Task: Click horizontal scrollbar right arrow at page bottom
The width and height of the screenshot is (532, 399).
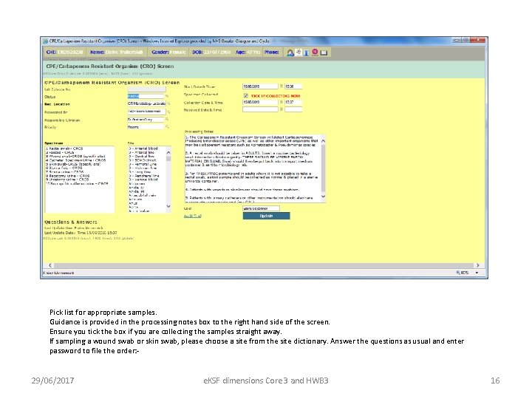Action: click(x=478, y=265)
